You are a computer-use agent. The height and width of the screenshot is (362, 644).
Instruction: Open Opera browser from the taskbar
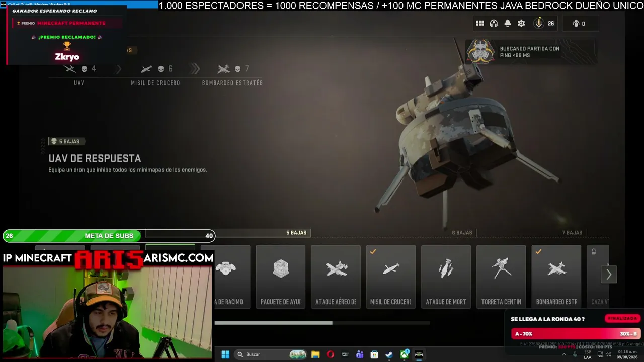coord(330,354)
